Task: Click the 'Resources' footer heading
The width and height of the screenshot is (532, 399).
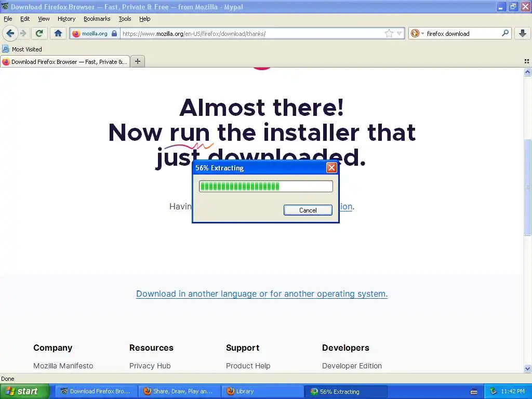Action: (151, 348)
